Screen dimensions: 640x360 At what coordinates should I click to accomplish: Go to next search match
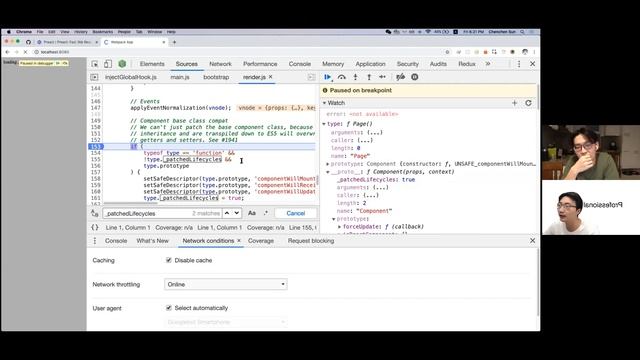point(236,213)
